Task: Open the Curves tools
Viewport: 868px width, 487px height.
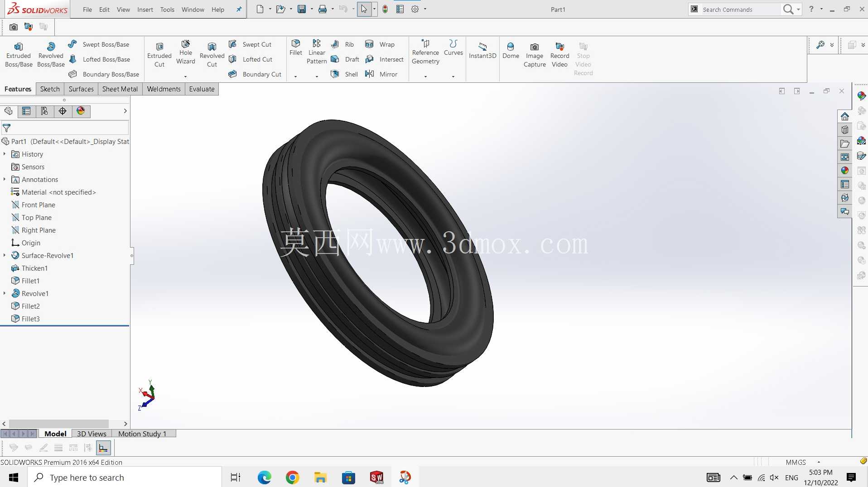Action: 453,48
